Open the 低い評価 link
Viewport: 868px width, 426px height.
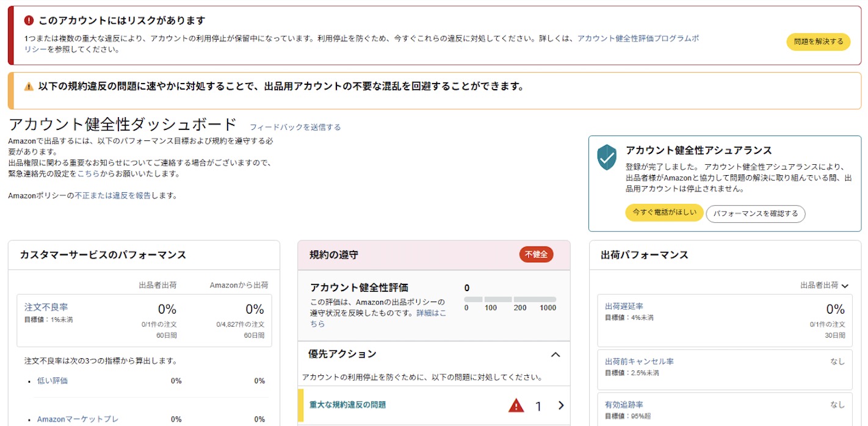[52, 381]
